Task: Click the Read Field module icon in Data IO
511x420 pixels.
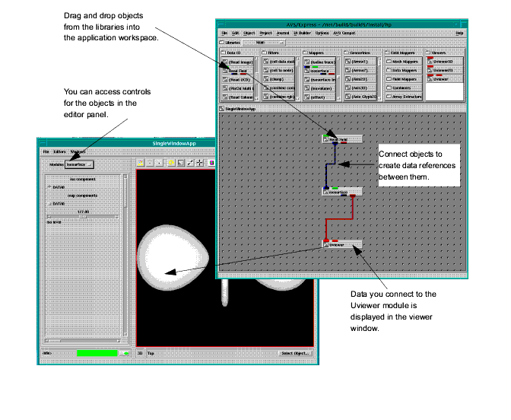Action: click(238, 70)
